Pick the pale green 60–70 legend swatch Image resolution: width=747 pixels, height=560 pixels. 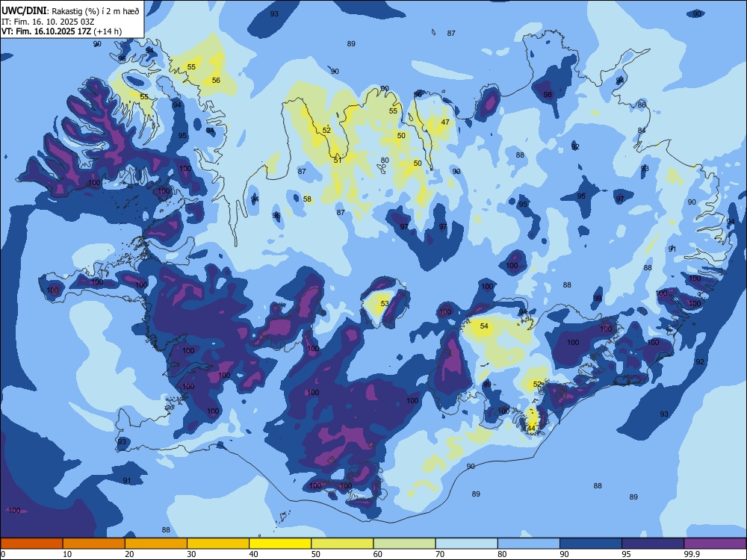coord(404,544)
